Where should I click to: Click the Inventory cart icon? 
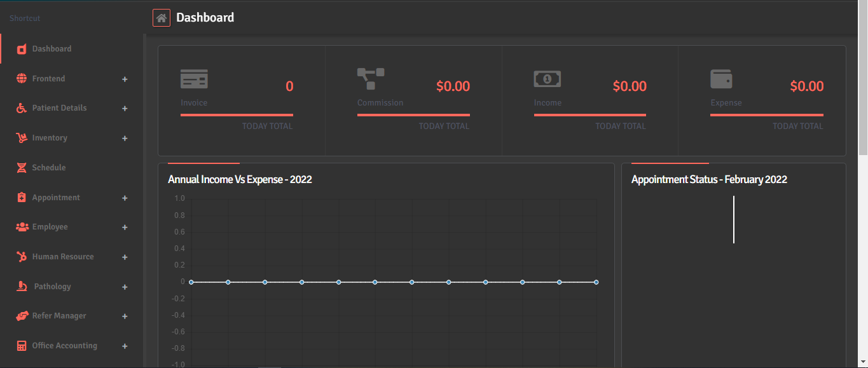point(22,138)
